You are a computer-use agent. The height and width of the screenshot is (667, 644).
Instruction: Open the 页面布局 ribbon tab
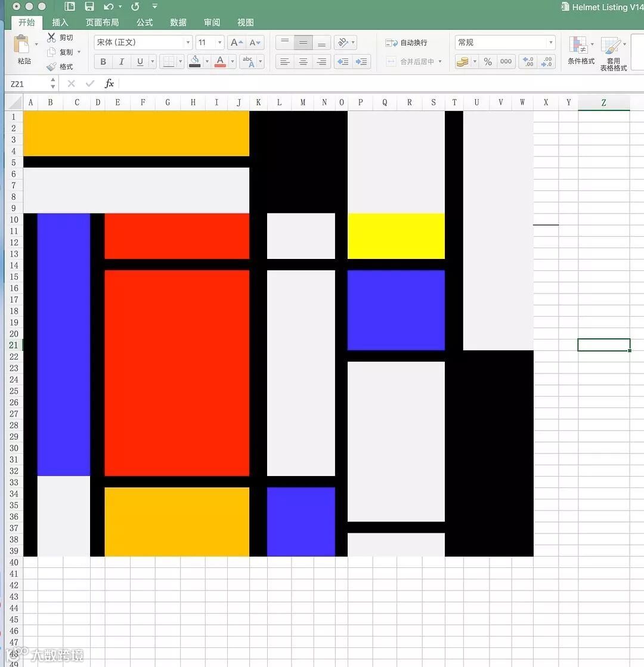click(x=102, y=23)
